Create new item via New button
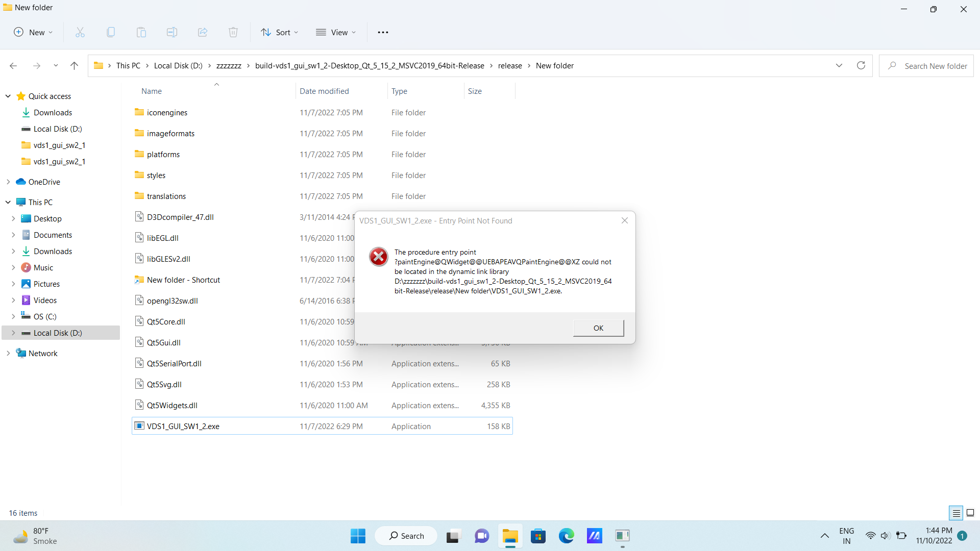Screen dimensions: 980x551 [x=33, y=32]
